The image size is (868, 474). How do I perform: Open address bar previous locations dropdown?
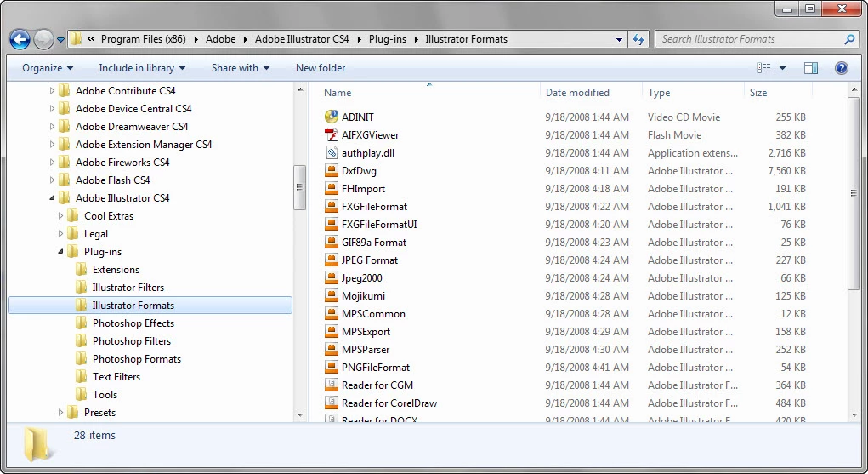[619, 39]
